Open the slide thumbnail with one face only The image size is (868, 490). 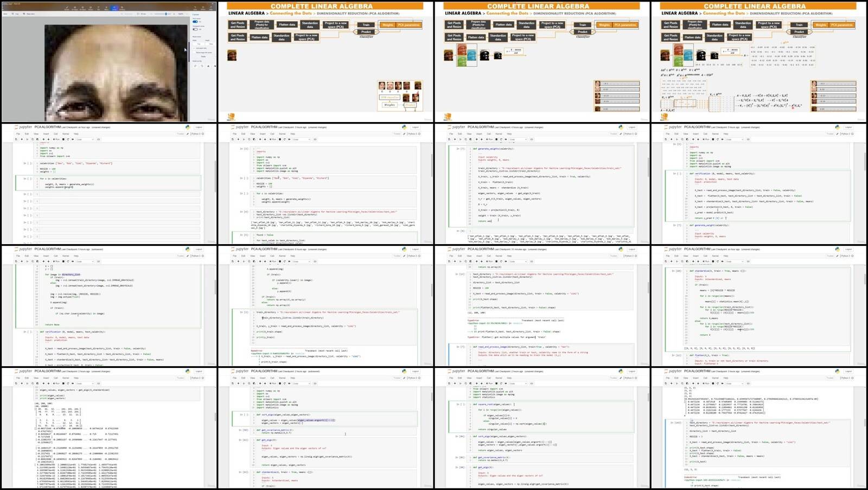[325, 61]
